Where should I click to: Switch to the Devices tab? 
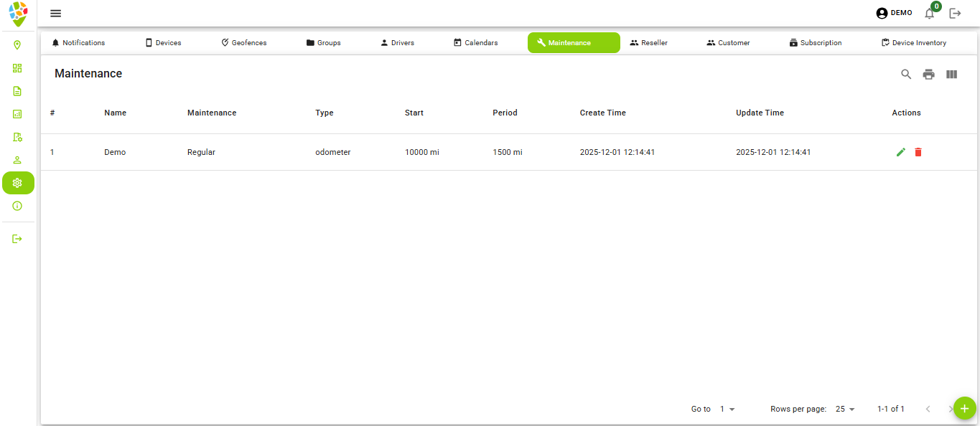coord(163,42)
